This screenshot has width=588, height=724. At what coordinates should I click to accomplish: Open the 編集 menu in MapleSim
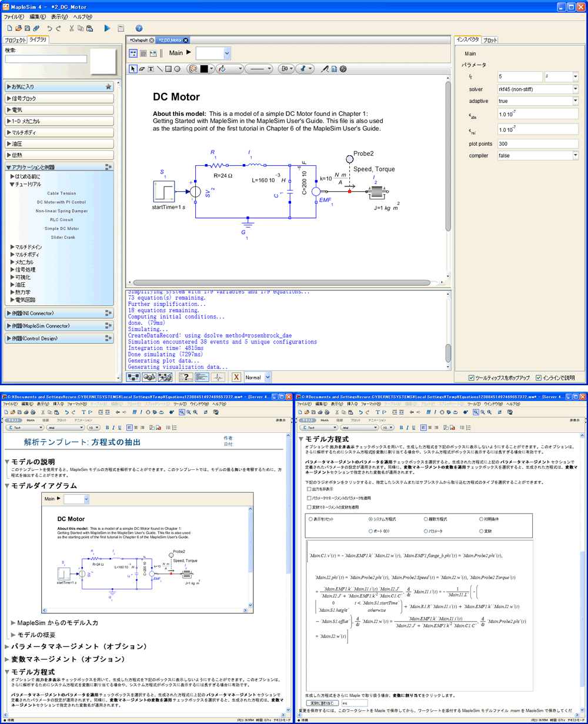[x=38, y=16]
